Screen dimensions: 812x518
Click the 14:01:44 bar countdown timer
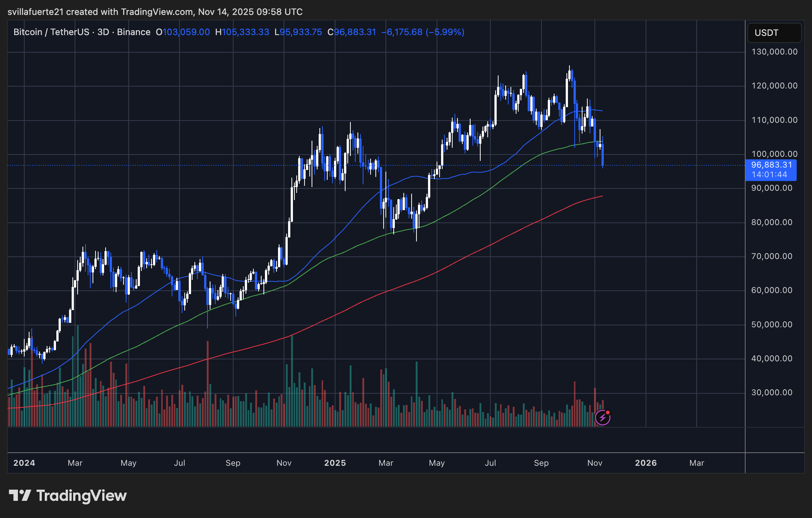click(x=769, y=175)
